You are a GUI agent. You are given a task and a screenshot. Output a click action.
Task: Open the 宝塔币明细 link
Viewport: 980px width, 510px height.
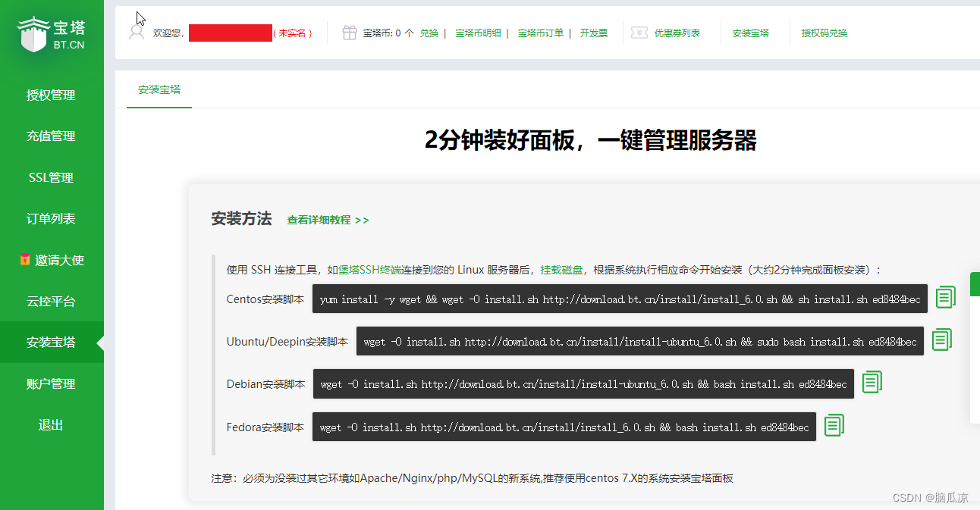[x=478, y=33]
